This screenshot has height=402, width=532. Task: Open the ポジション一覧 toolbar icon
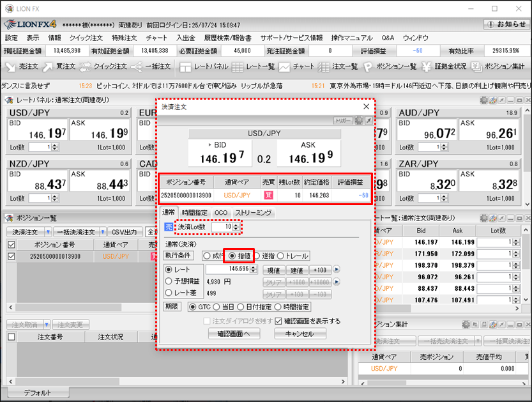[391, 66]
